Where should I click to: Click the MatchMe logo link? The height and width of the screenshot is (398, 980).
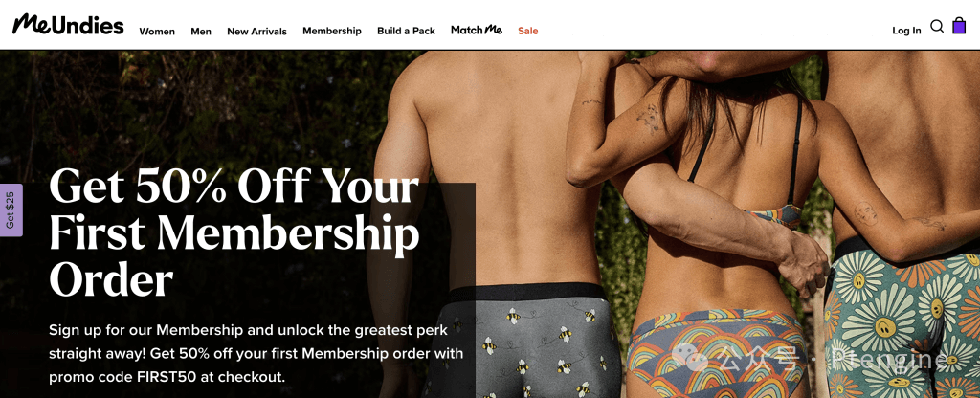(477, 30)
